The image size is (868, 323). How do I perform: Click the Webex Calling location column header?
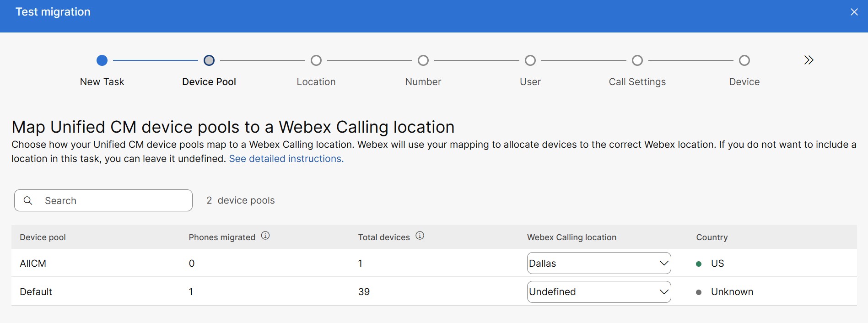pyautogui.click(x=571, y=237)
